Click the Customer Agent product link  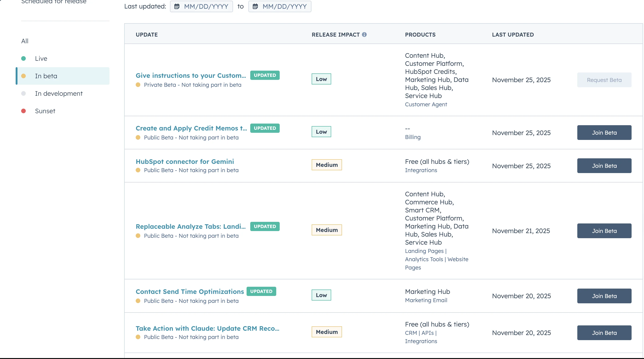click(426, 104)
